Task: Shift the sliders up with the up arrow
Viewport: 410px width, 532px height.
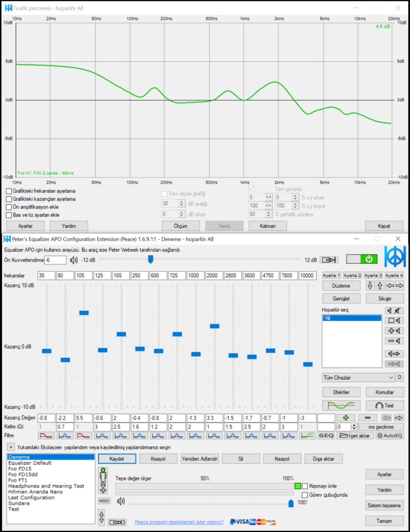Action: click(380, 286)
